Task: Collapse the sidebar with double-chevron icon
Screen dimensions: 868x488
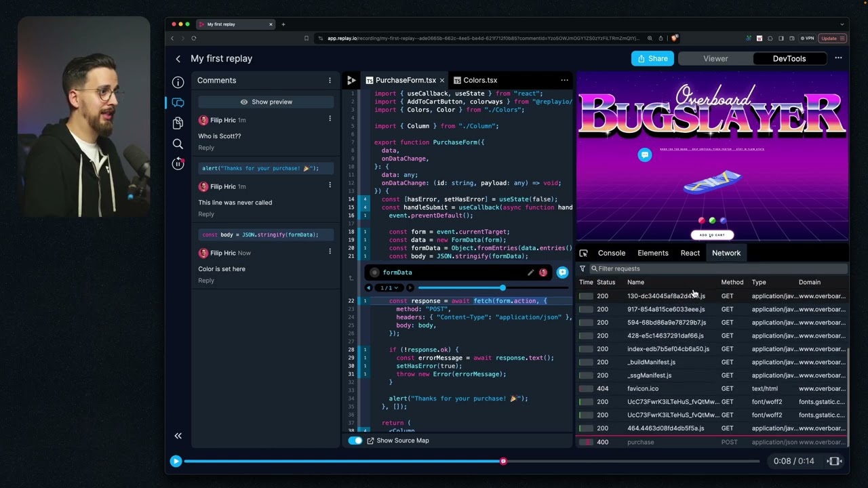Action: (x=178, y=436)
